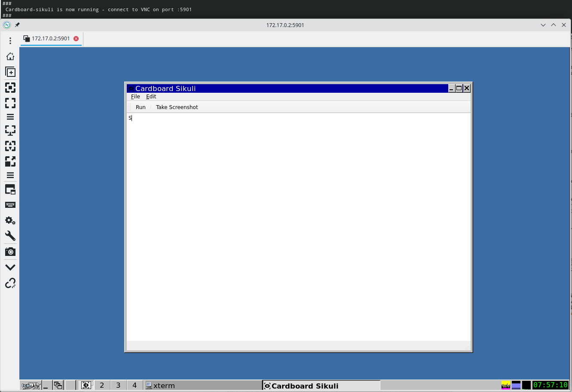
Task: Open the IceWM start menu button
Action: click(31, 385)
